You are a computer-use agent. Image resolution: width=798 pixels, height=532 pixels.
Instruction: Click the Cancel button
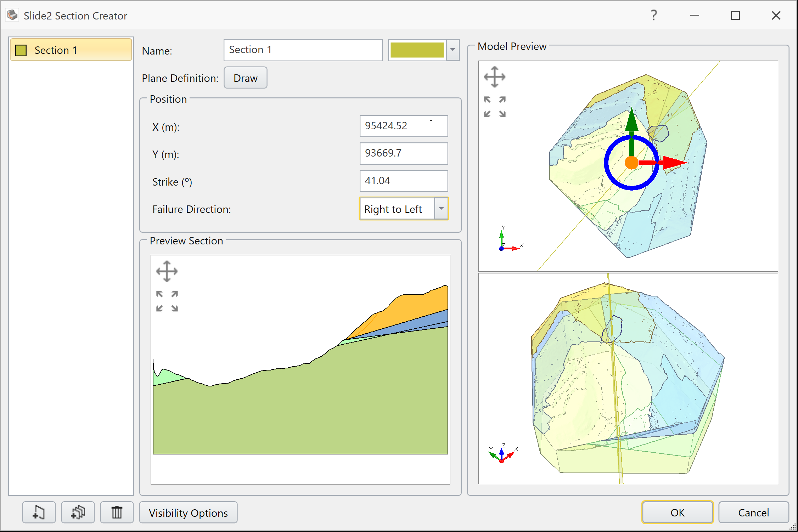pos(754,512)
